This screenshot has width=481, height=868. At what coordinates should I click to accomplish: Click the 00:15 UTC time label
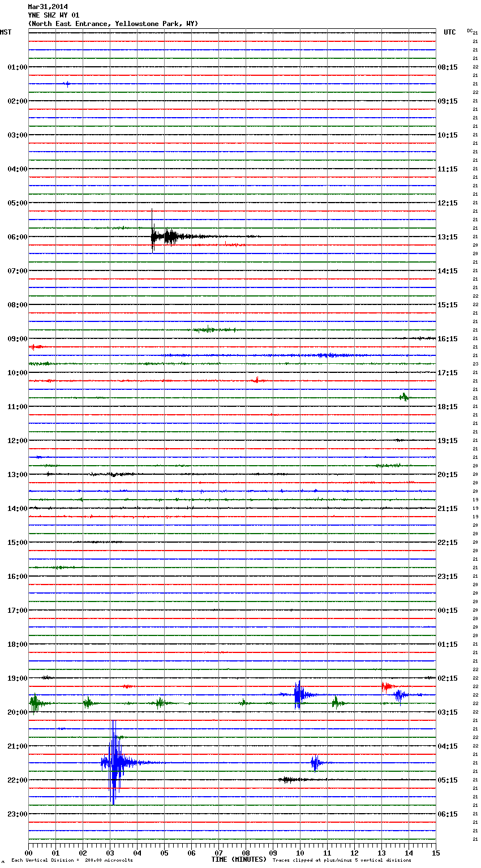pos(448,611)
